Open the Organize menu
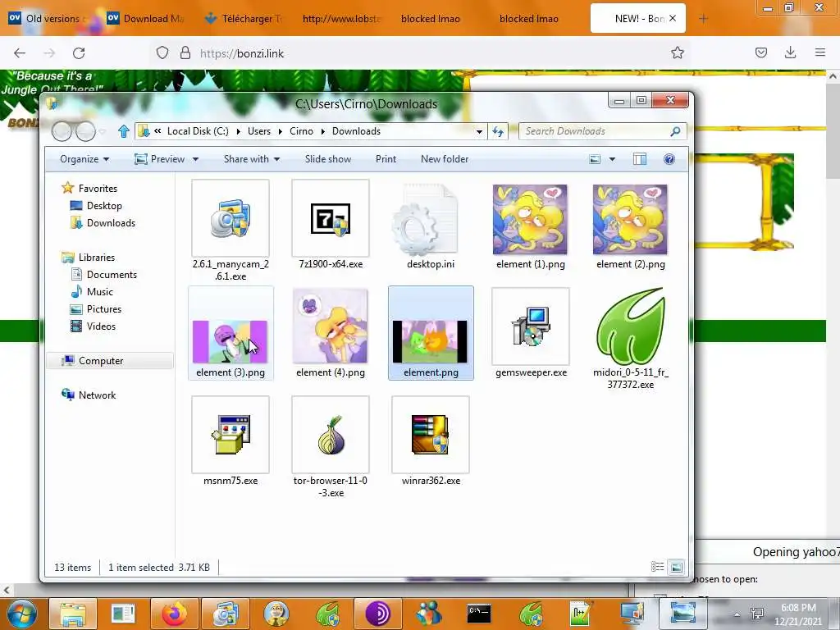 [x=84, y=159]
